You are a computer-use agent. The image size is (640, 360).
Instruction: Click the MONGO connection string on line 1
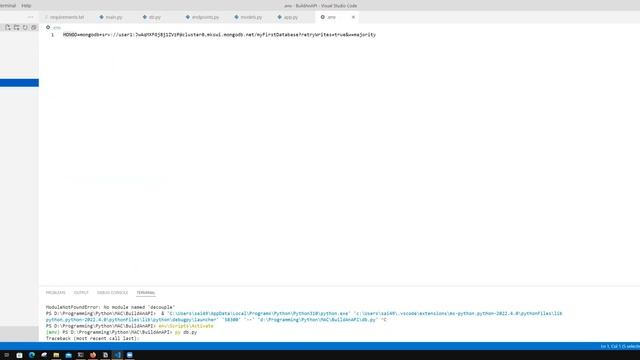219,35
